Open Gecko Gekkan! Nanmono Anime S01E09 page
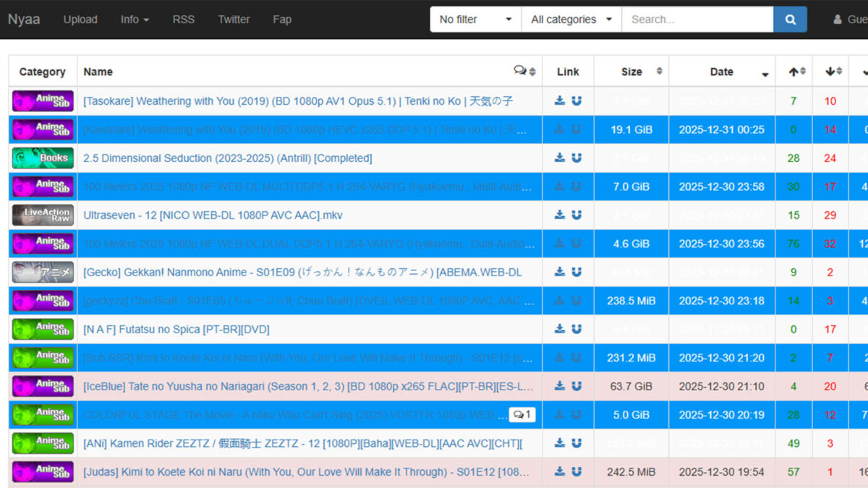 pos(302,272)
